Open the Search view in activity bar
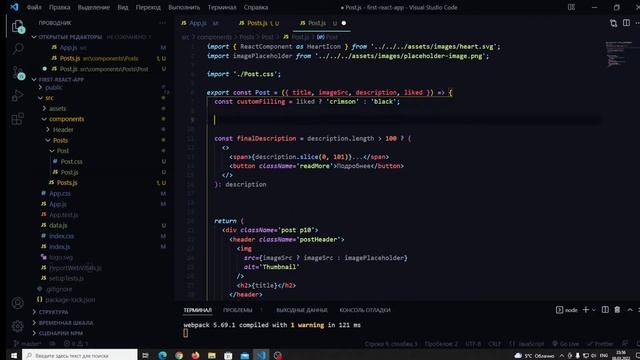Screen dimensions: 640x360 [17, 49]
